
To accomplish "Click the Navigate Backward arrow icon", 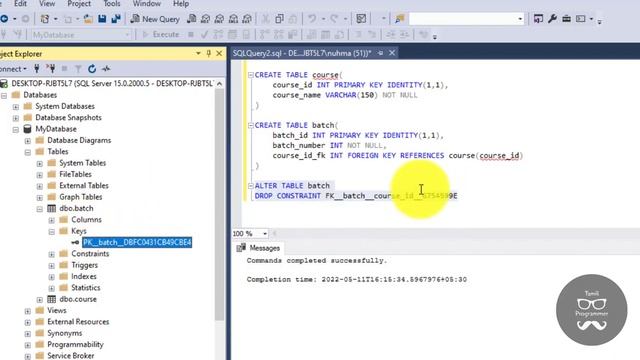I will coord(4,19).
